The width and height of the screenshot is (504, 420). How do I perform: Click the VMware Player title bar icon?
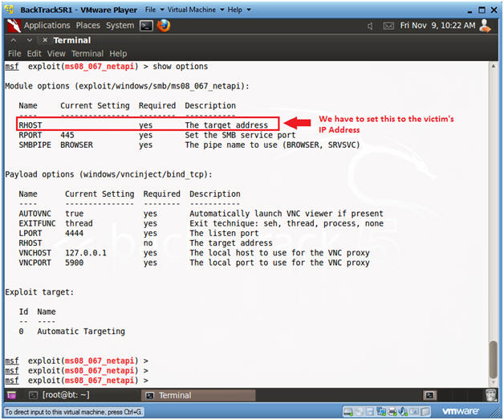(10, 10)
